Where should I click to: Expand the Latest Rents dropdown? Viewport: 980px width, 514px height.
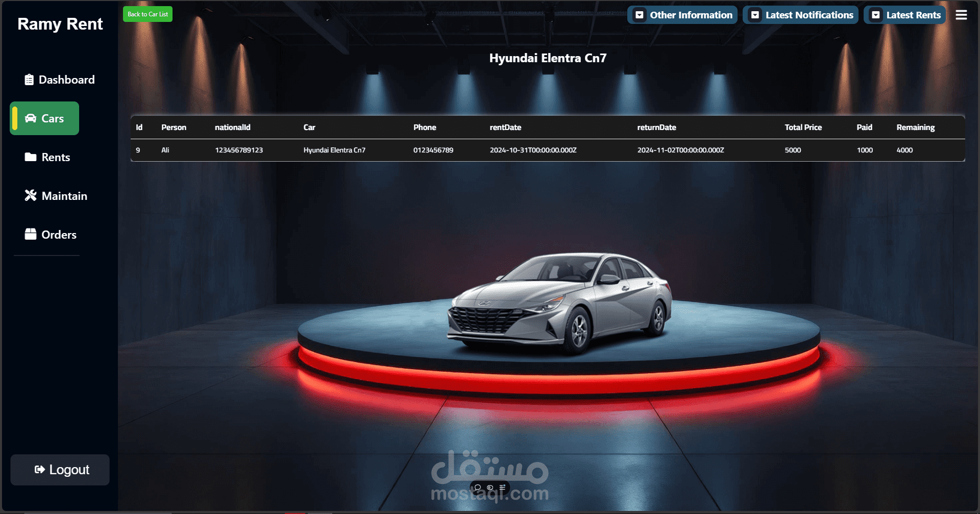tap(904, 15)
